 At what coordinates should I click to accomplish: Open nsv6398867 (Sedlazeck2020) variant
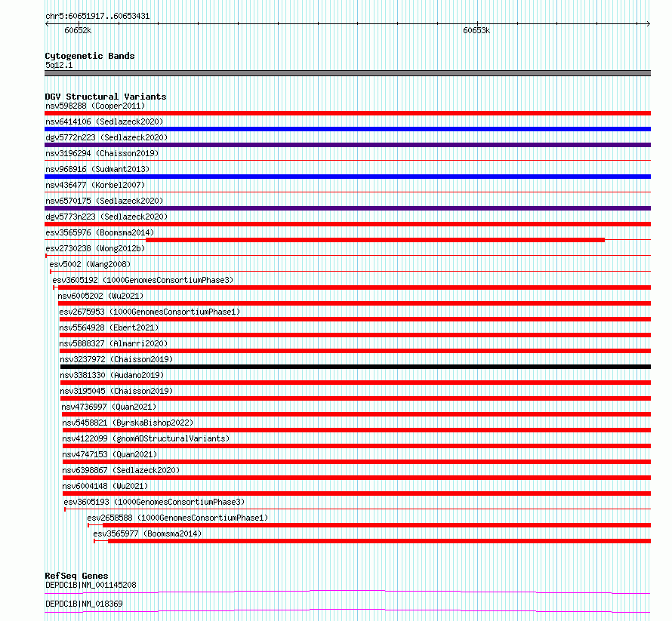(121, 470)
